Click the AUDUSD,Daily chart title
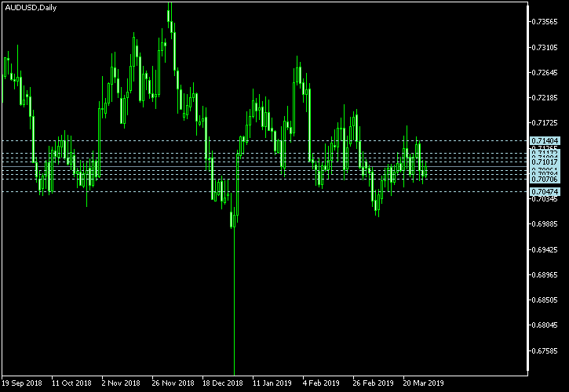Viewport: 569px width, 392px height. pyautogui.click(x=31, y=8)
